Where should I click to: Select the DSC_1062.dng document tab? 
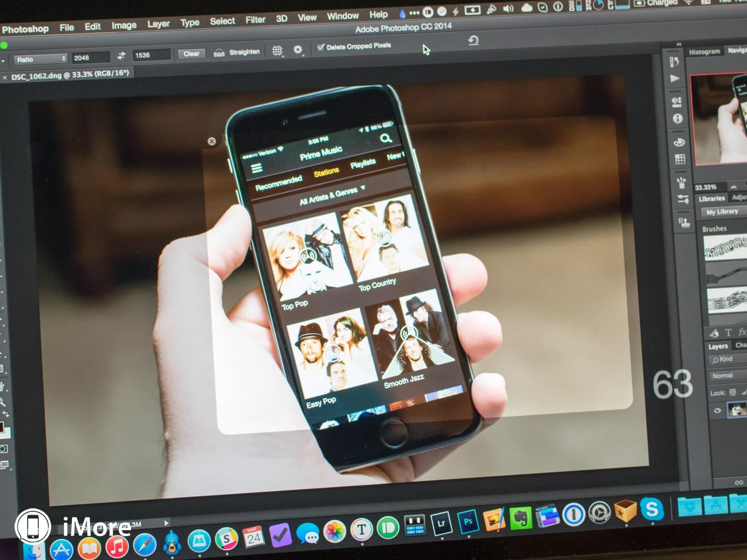point(70,75)
